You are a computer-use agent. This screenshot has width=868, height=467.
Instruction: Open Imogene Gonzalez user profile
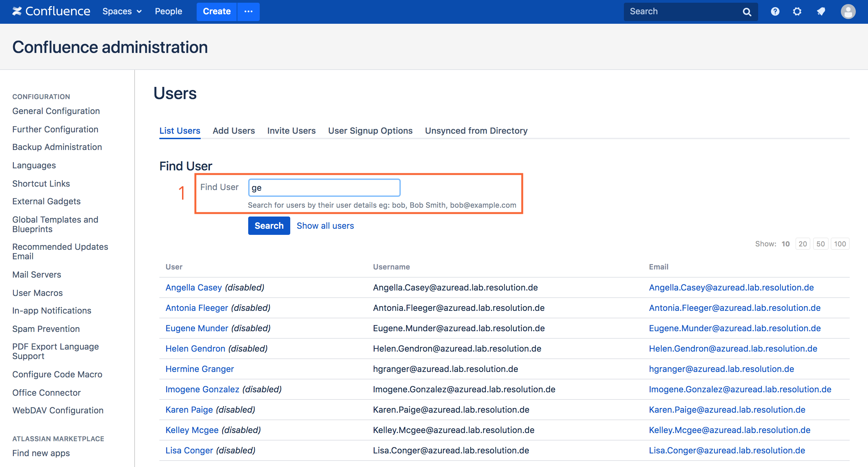pos(202,389)
